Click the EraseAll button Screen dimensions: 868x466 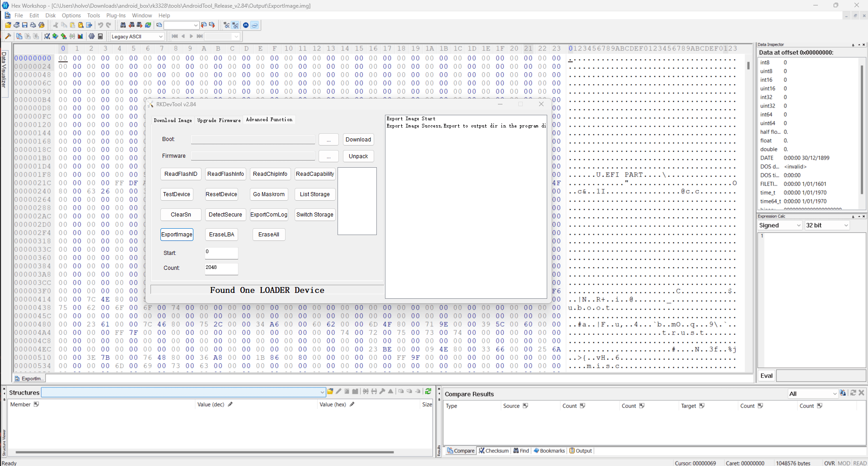click(x=269, y=235)
